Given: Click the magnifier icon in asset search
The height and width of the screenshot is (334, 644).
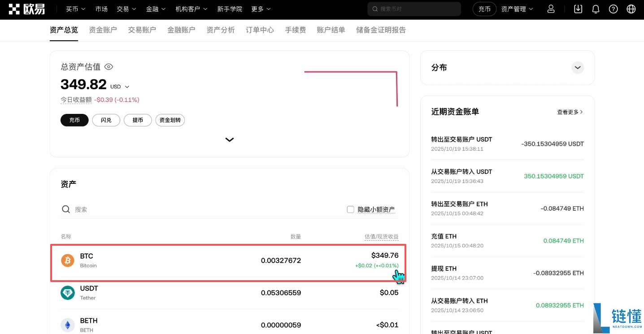Looking at the screenshot, I should click(66, 209).
